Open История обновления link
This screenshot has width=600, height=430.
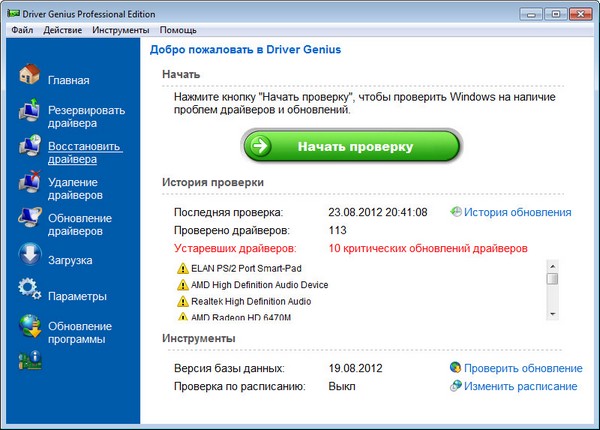click(517, 212)
